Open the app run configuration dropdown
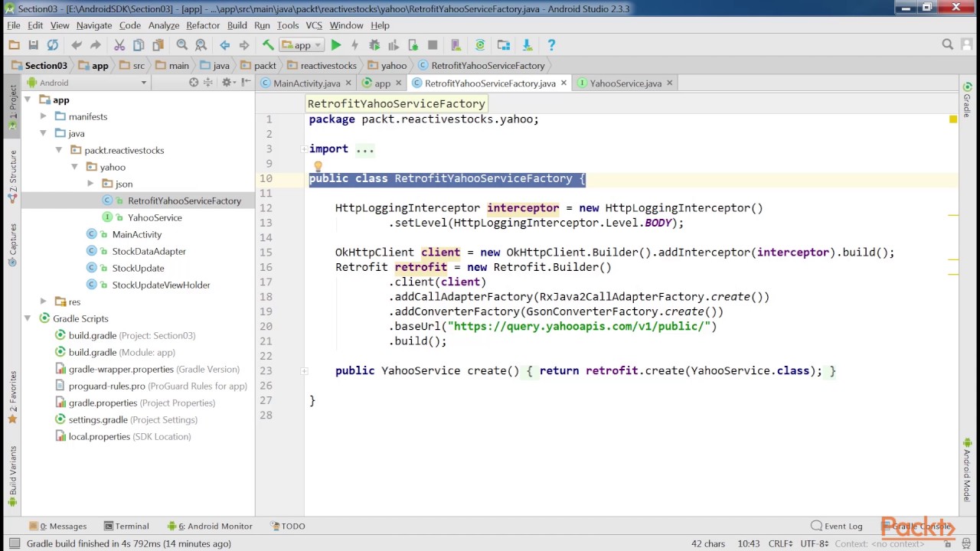This screenshot has height=551, width=980. (302, 45)
